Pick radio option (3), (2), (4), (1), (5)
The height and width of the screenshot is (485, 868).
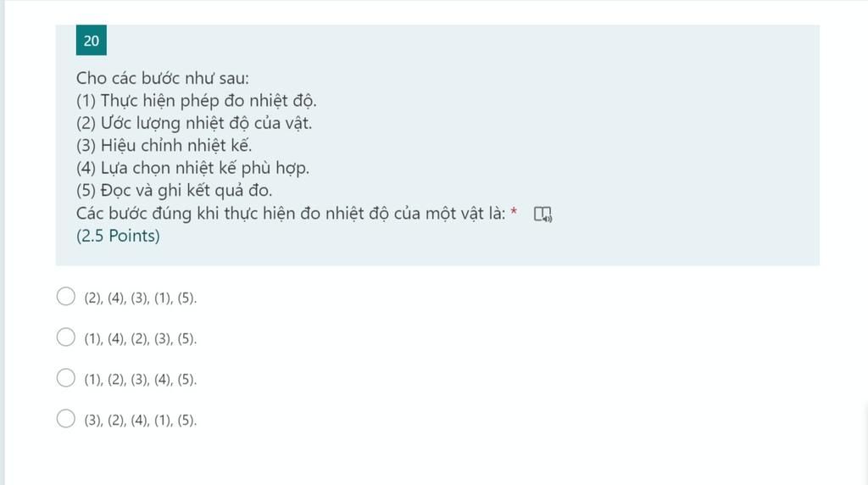coord(66,419)
